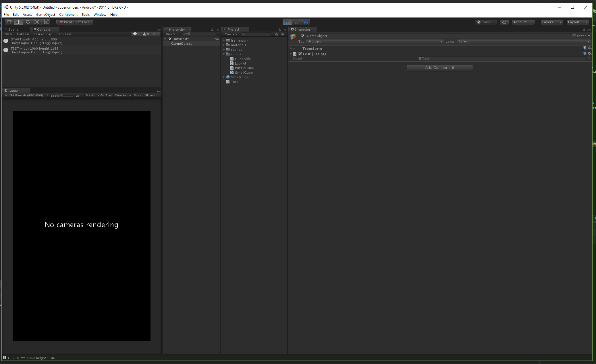Select the Hand tool in the toolbar

9,22
